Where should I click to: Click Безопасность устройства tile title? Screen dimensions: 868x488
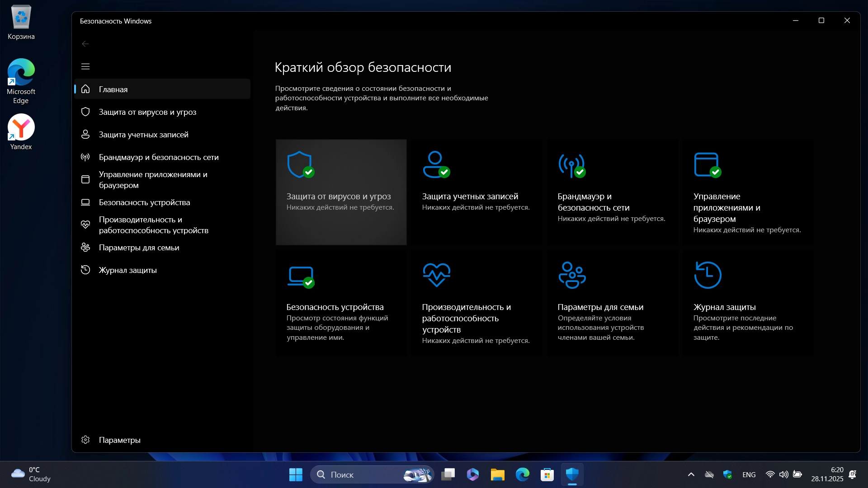click(335, 307)
